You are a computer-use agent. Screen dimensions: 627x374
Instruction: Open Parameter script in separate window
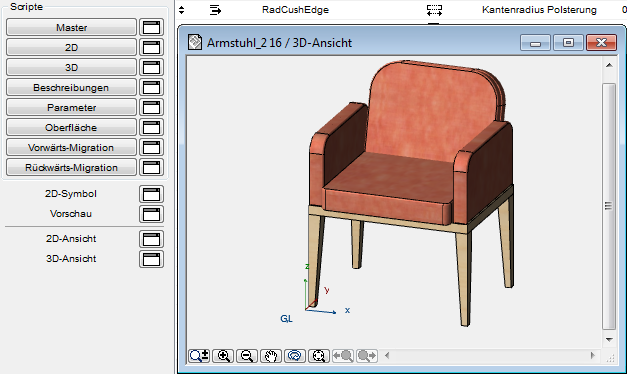tap(152, 107)
